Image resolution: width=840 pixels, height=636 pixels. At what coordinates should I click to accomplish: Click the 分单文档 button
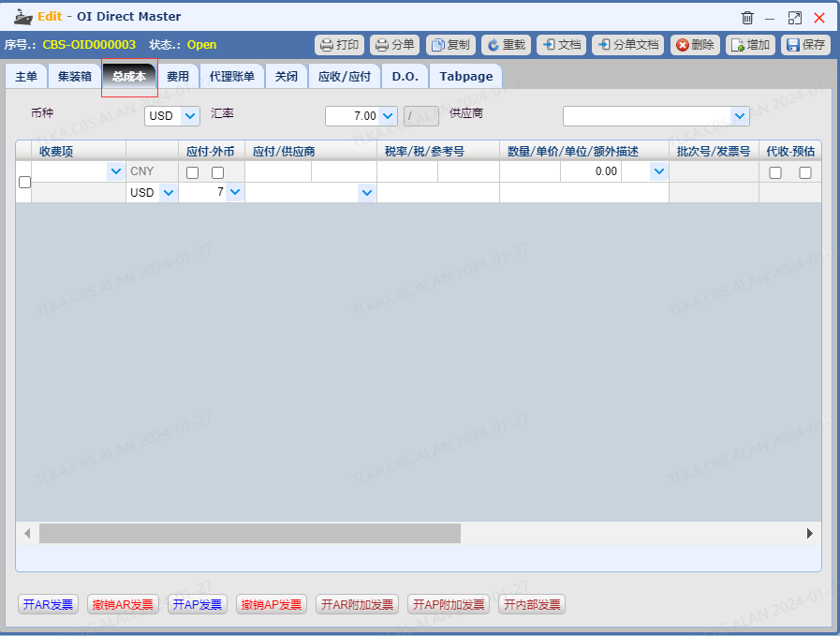pos(627,45)
